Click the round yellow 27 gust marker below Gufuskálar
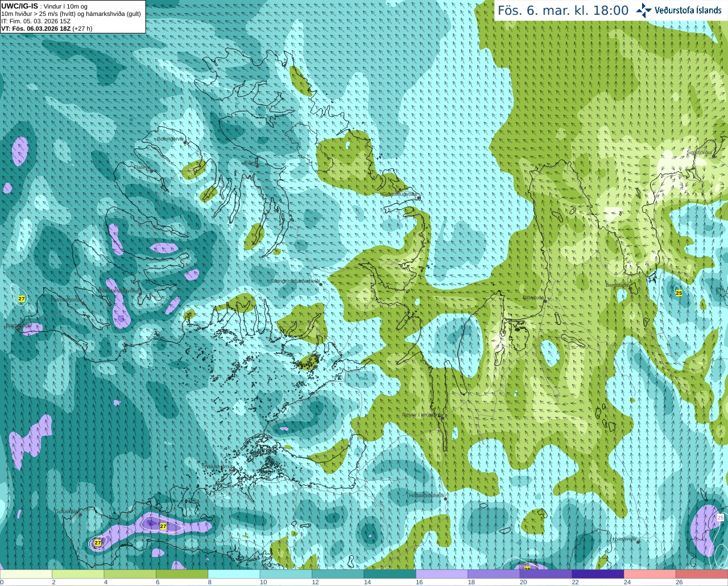Screen dimensions: 728x586 click(98, 543)
